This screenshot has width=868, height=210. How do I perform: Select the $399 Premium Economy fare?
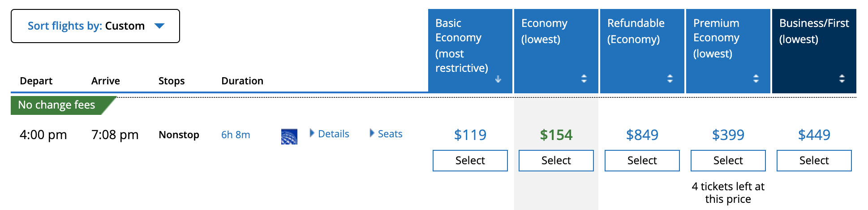[728, 161]
